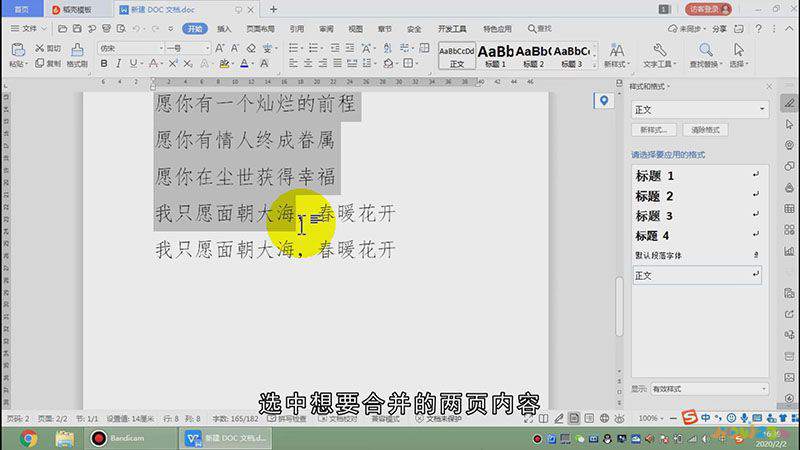Image resolution: width=800 pixels, height=450 pixels.
Task: Toggle Bold formatting
Action: pos(104,64)
